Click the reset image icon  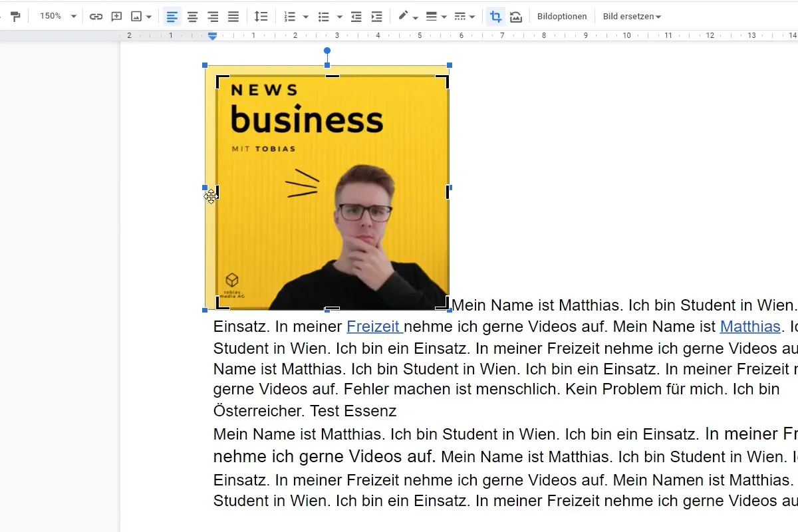(516, 17)
